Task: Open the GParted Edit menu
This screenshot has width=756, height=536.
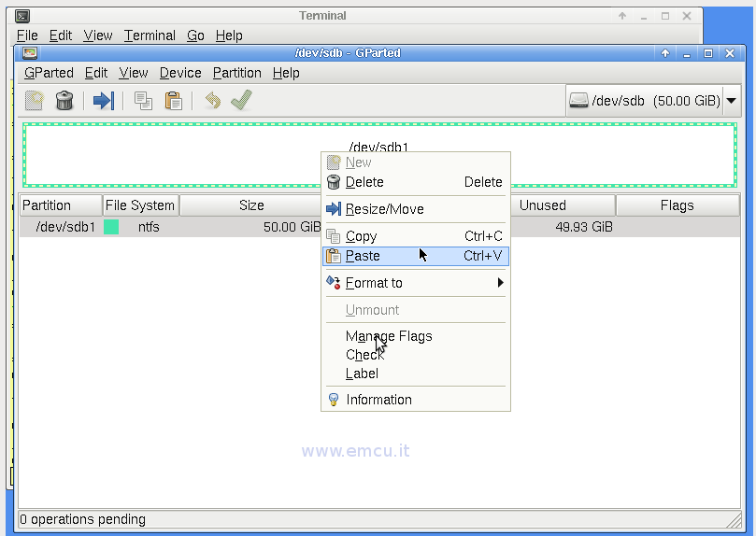Action: (96, 73)
